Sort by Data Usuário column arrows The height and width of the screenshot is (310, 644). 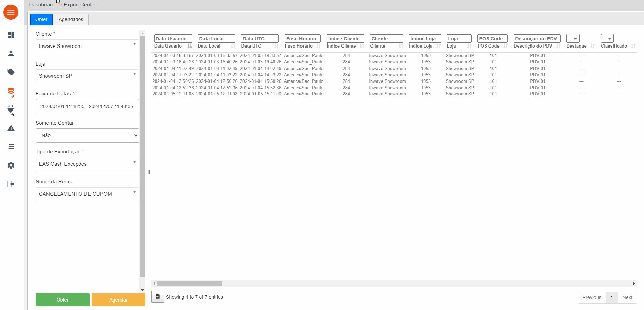point(190,46)
